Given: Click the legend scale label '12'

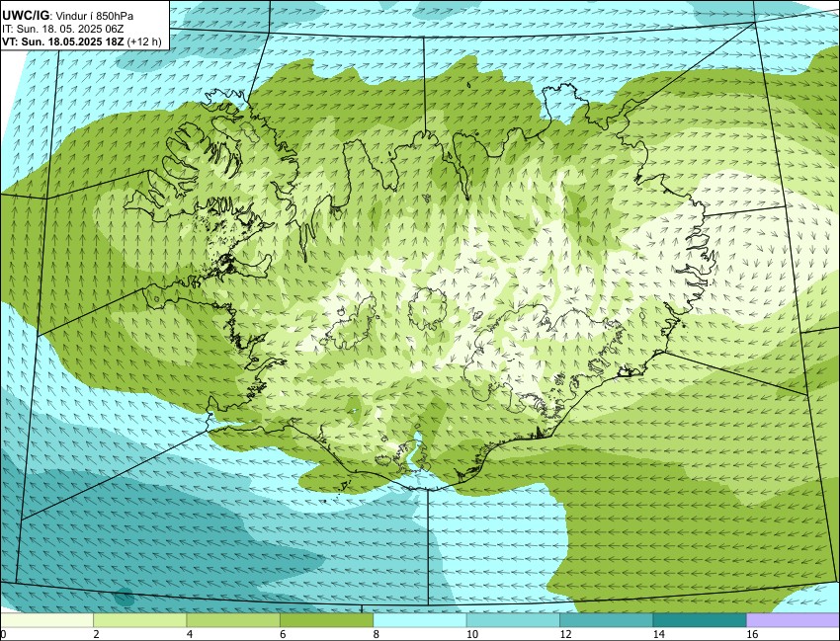Looking at the screenshot, I should pyautogui.click(x=565, y=634).
